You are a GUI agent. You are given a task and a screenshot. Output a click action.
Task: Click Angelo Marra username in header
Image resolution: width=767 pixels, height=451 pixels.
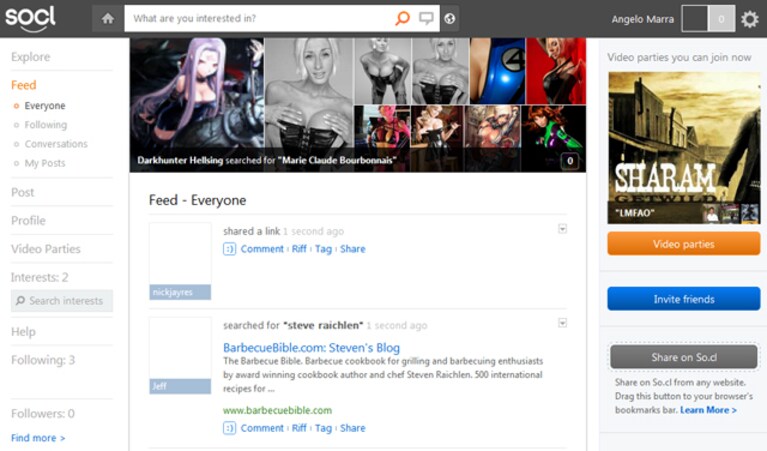(x=642, y=19)
